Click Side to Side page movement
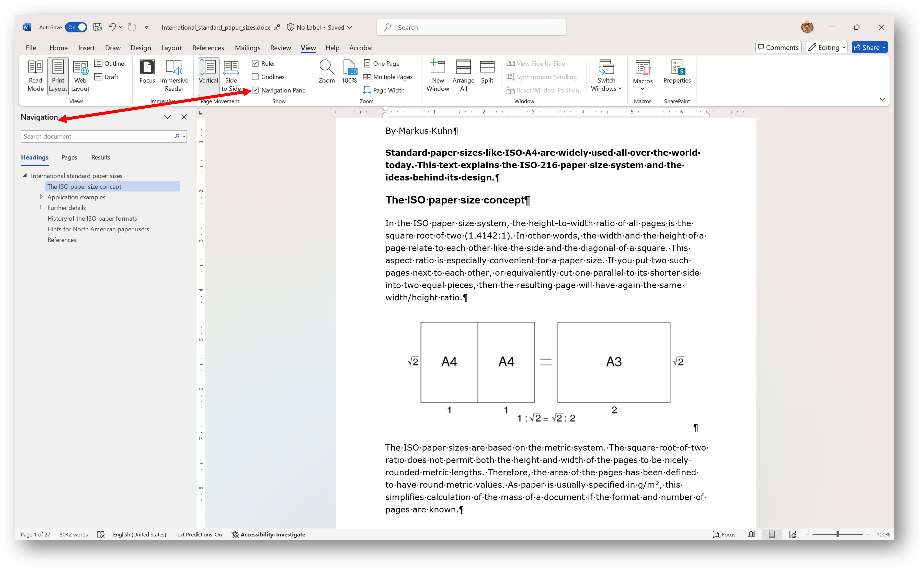 pyautogui.click(x=231, y=75)
